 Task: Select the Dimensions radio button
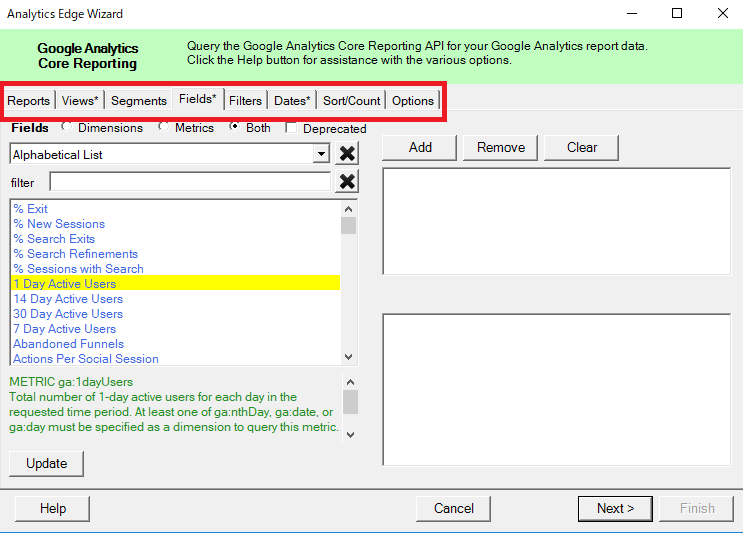coord(66,126)
